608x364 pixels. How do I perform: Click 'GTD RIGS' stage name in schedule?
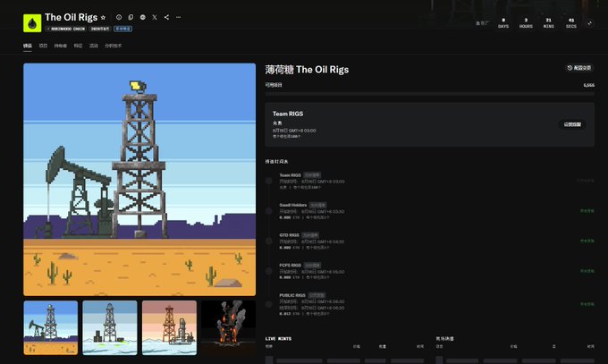[290, 235]
